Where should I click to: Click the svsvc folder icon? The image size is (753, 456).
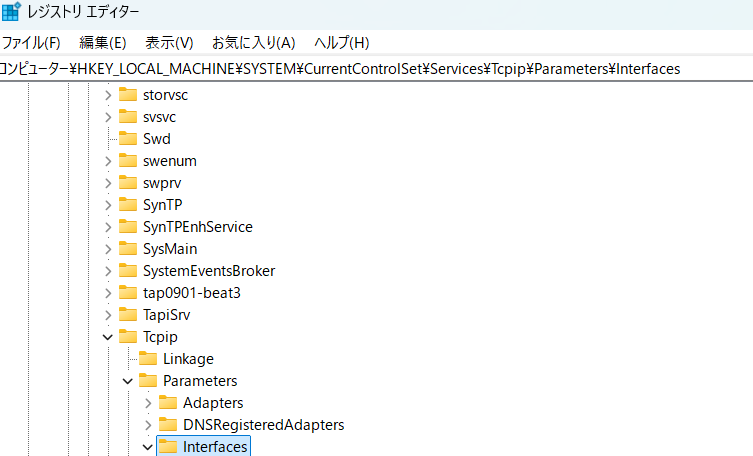(128, 116)
